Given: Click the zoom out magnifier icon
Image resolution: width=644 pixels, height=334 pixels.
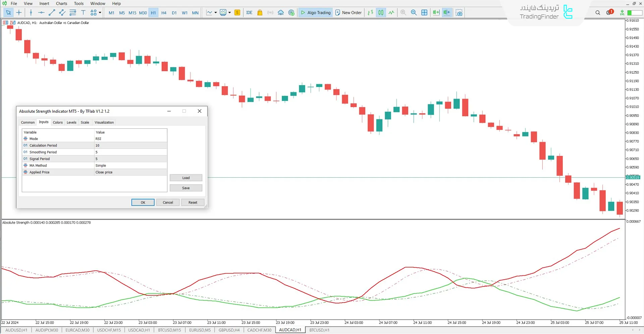Looking at the screenshot, I should point(414,13).
